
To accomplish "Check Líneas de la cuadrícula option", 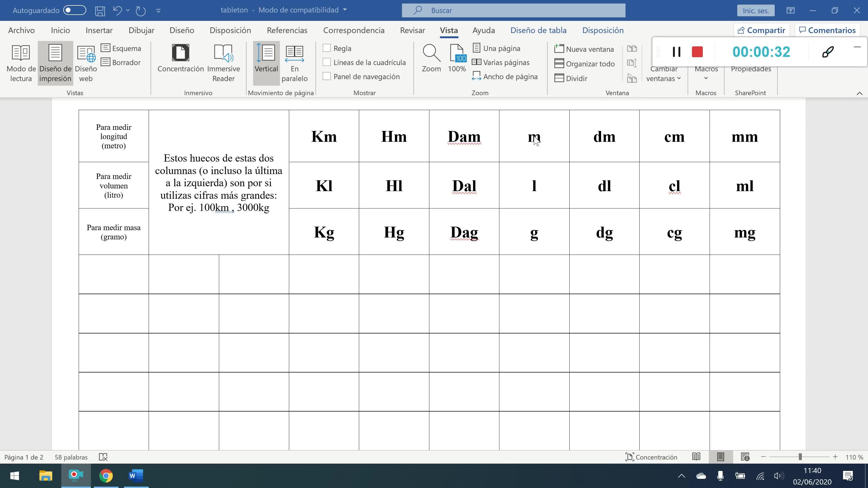I will pyautogui.click(x=327, y=62).
